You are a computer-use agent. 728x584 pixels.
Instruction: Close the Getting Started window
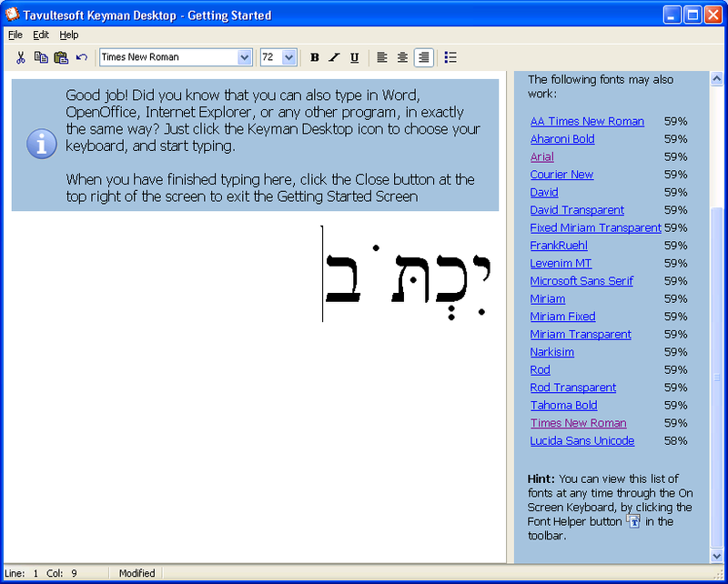point(713,15)
